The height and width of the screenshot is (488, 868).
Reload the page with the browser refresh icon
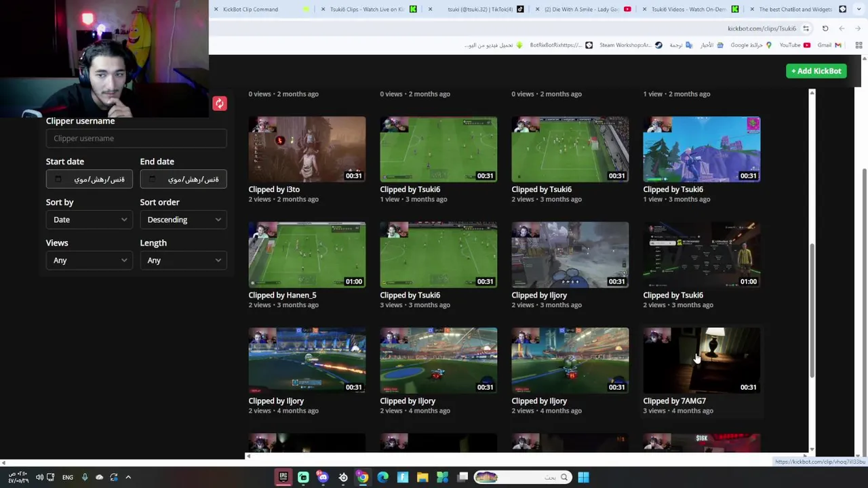click(x=825, y=28)
